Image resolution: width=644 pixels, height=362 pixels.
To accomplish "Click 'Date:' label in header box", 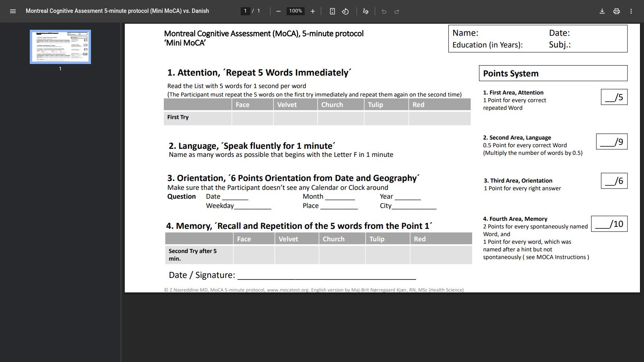I will [x=559, y=33].
